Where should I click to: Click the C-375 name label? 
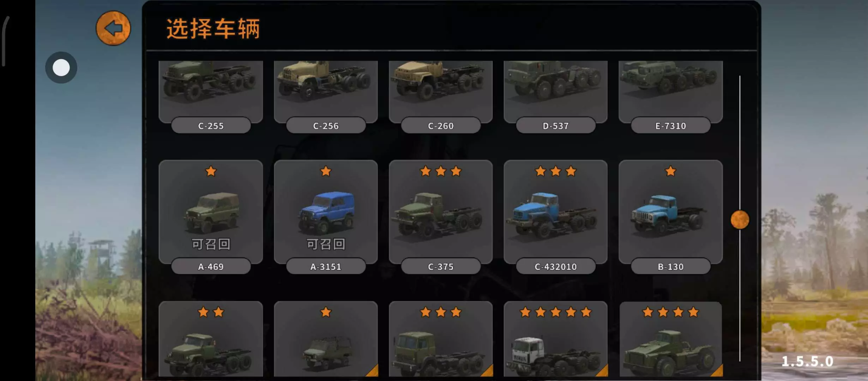(x=441, y=266)
